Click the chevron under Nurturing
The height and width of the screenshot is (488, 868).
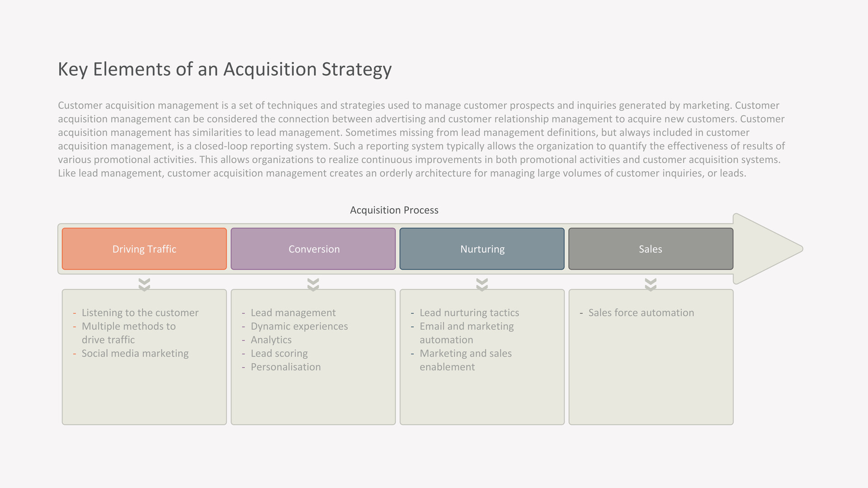(482, 285)
